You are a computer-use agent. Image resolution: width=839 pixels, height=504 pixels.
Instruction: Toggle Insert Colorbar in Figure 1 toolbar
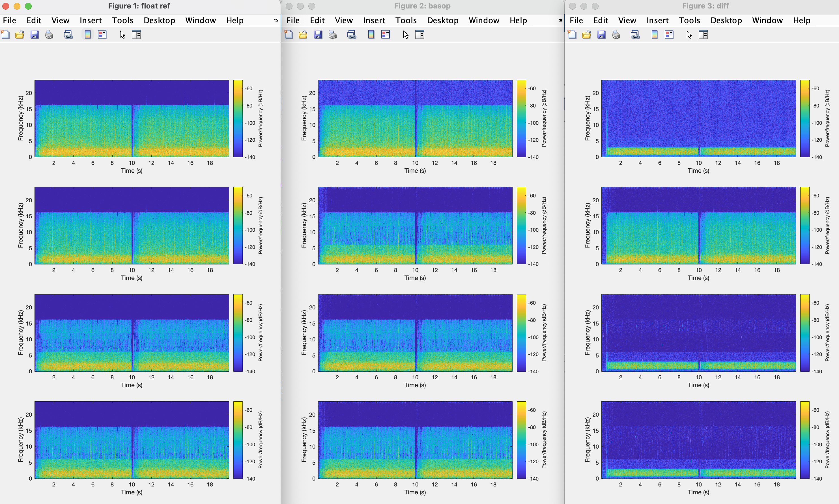[88, 35]
